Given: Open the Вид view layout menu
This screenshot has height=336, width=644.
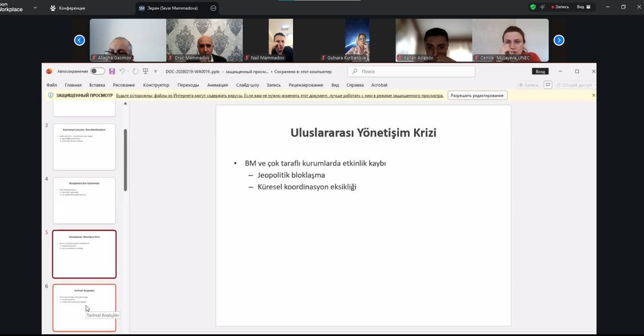Looking at the screenshot, I should click(x=583, y=7).
